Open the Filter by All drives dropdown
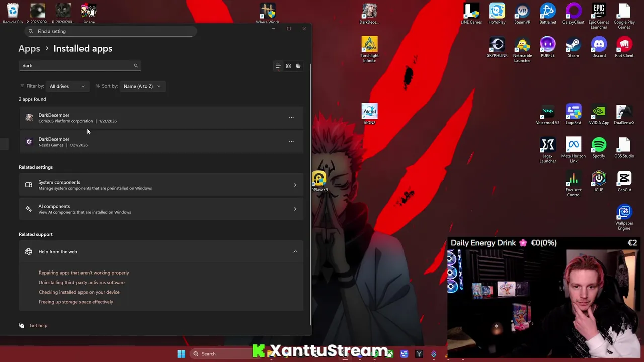 67,86
